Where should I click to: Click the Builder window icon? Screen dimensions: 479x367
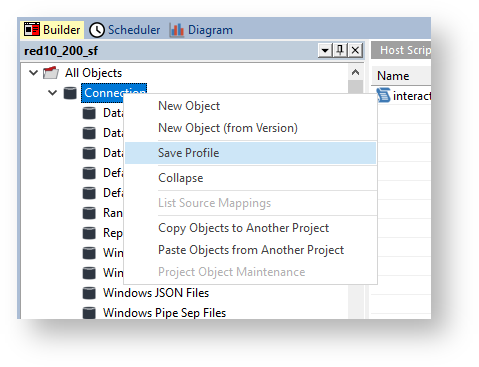(x=32, y=30)
